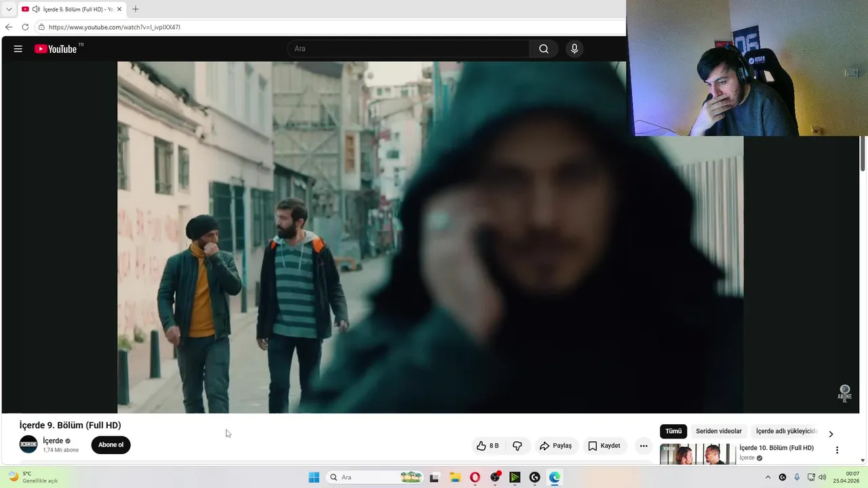
Task: Open File Explorer from taskbar
Action: [x=454, y=477]
